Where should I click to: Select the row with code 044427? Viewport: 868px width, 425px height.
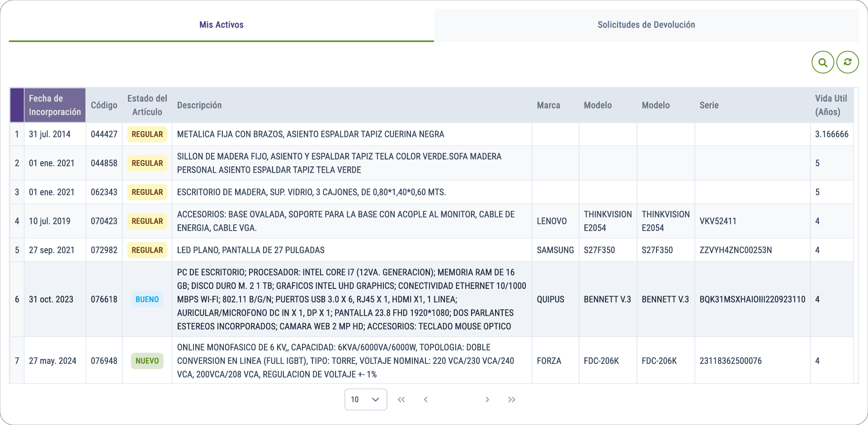104,134
